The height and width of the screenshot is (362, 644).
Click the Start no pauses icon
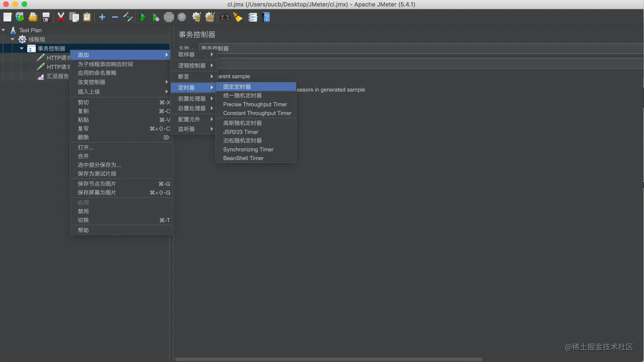pyautogui.click(x=156, y=17)
